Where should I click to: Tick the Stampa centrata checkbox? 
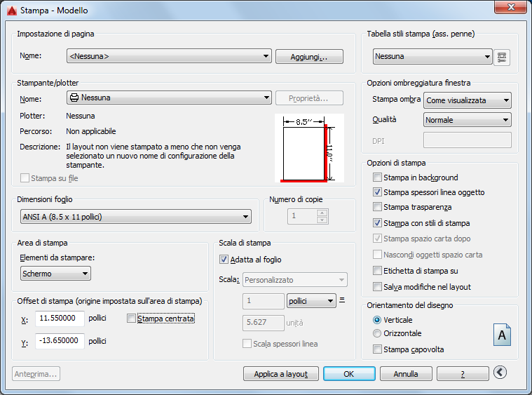click(131, 319)
